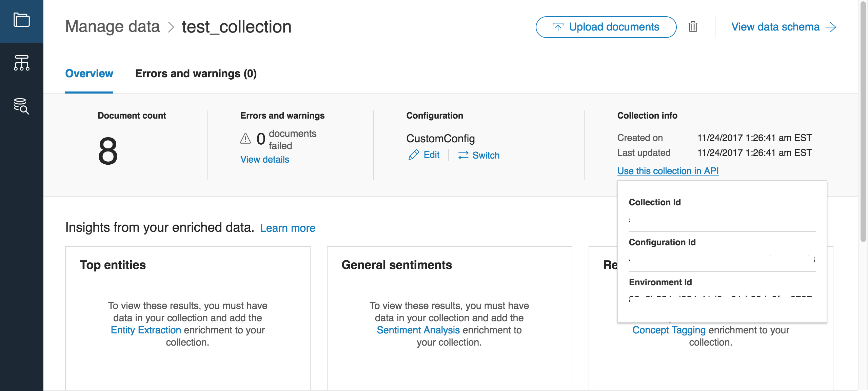Click the Upload documents button
The image size is (868, 391).
606,27
